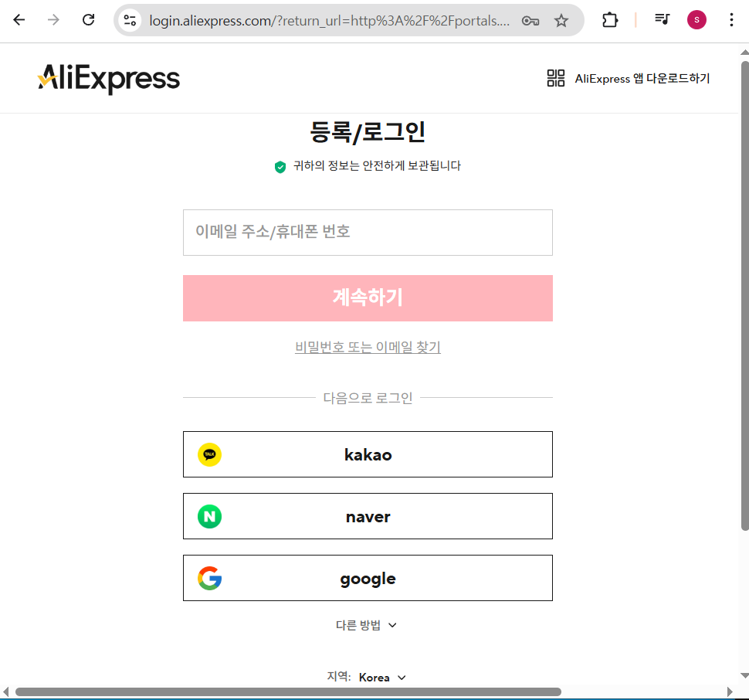The height and width of the screenshot is (700, 749).
Task: Focus the email or phone number field
Action: click(368, 233)
